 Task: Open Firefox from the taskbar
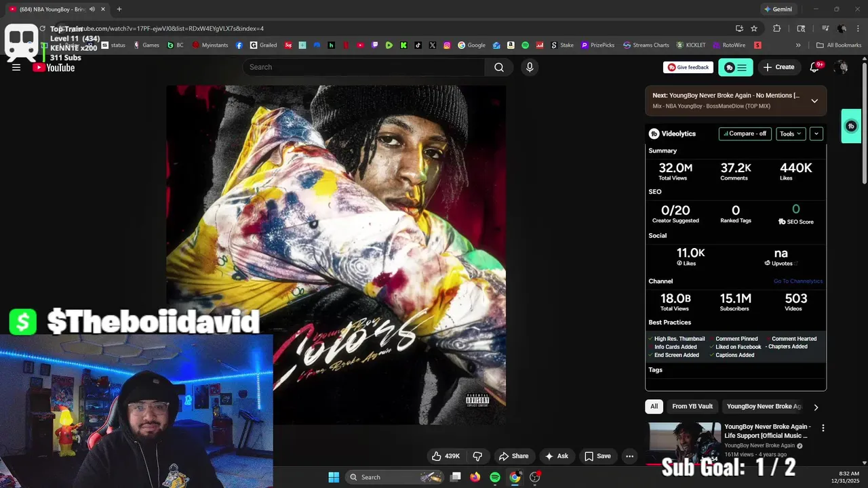pos(475,477)
